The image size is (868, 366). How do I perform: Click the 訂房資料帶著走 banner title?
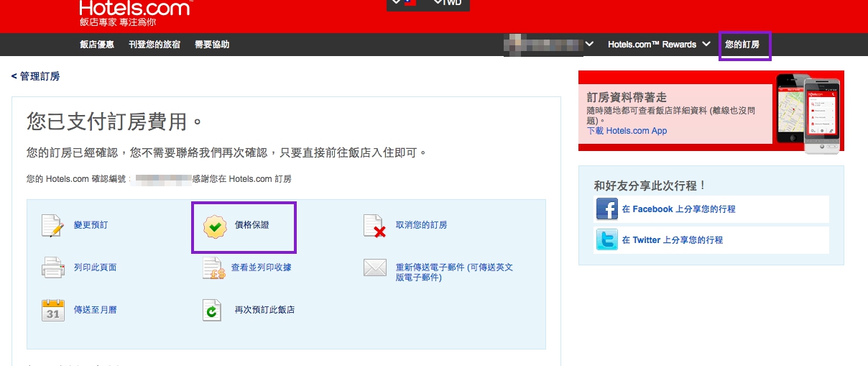point(627,97)
